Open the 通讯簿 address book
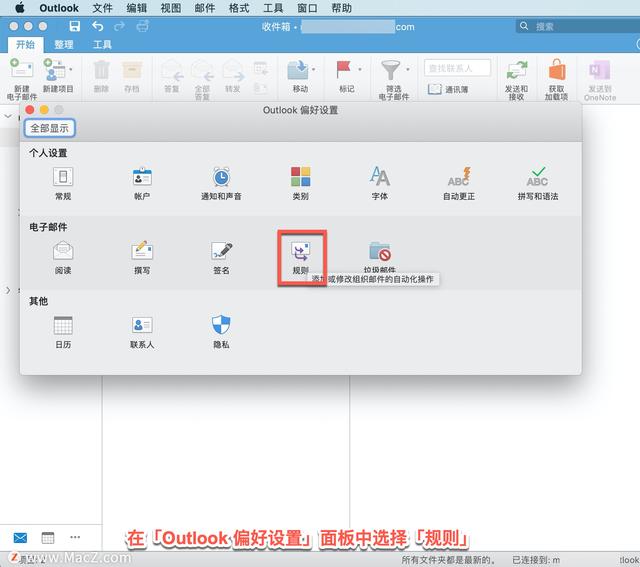This screenshot has height=567, width=640. (448, 89)
